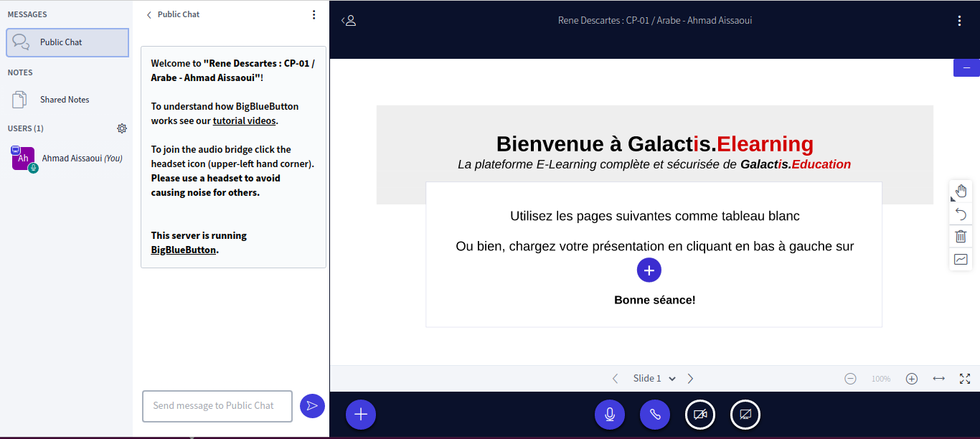The width and height of the screenshot is (980, 439).
Task: Toggle the user list panel
Action: pyautogui.click(x=349, y=21)
